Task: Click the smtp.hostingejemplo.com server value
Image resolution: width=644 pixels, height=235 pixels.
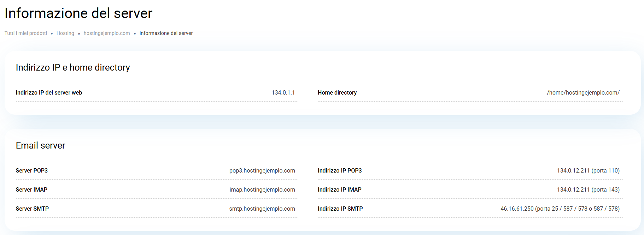Action: click(x=262, y=209)
